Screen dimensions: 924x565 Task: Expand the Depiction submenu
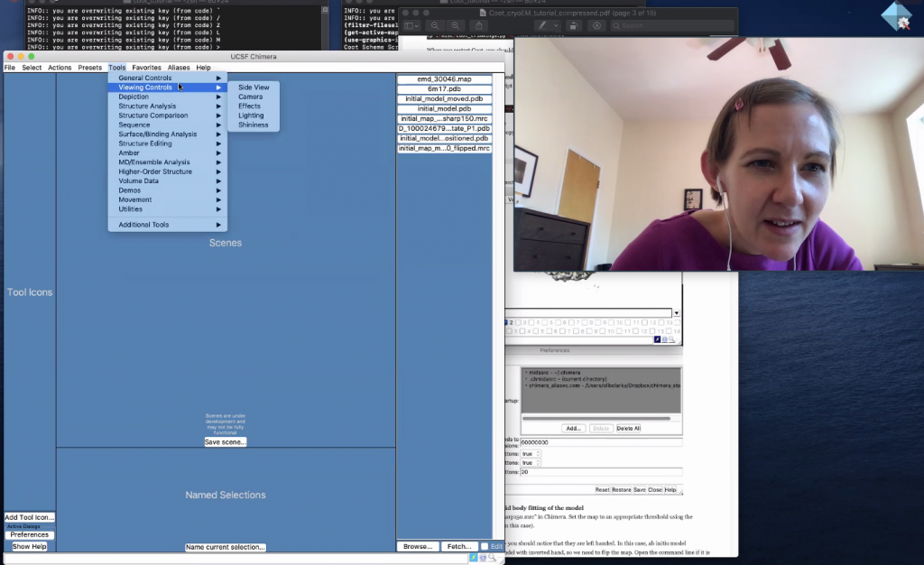tap(167, 97)
